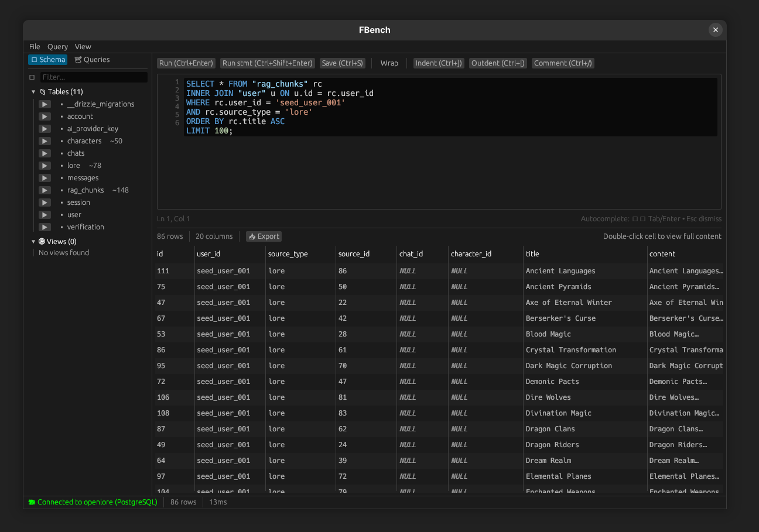The width and height of the screenshot is (759, 532).
Task: Enable word wrap with the Wrap toggle
Action: tap(389, 63)
